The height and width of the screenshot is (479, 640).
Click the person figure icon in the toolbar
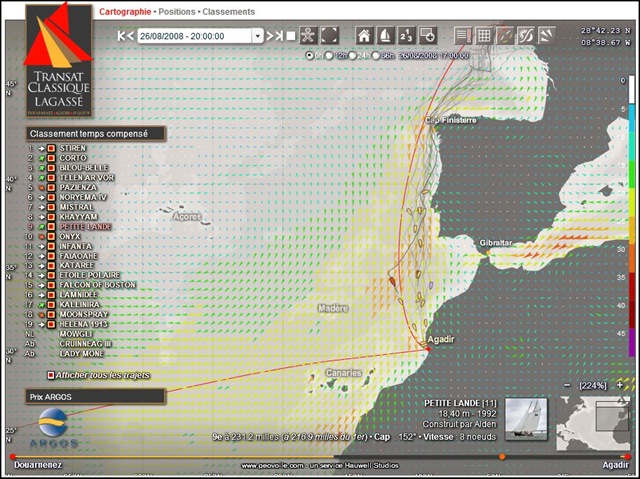pyautogui.click(x=308, y=35)
